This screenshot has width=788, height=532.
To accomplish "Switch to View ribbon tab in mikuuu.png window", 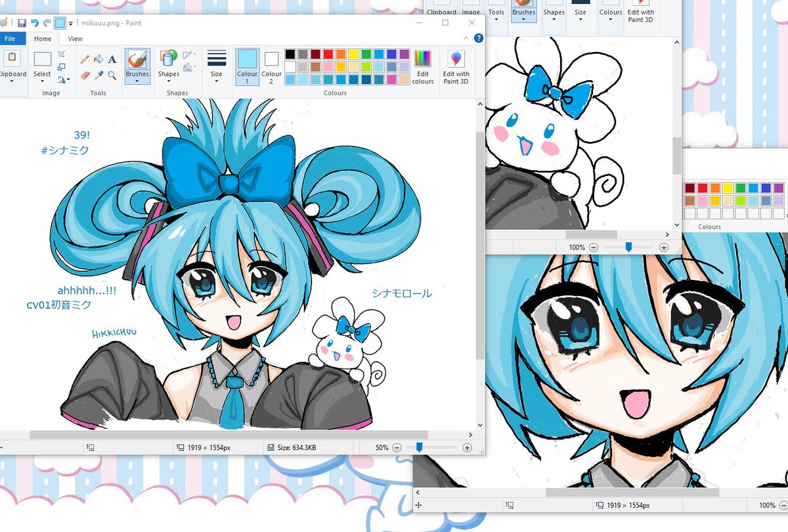I will 76,39.
